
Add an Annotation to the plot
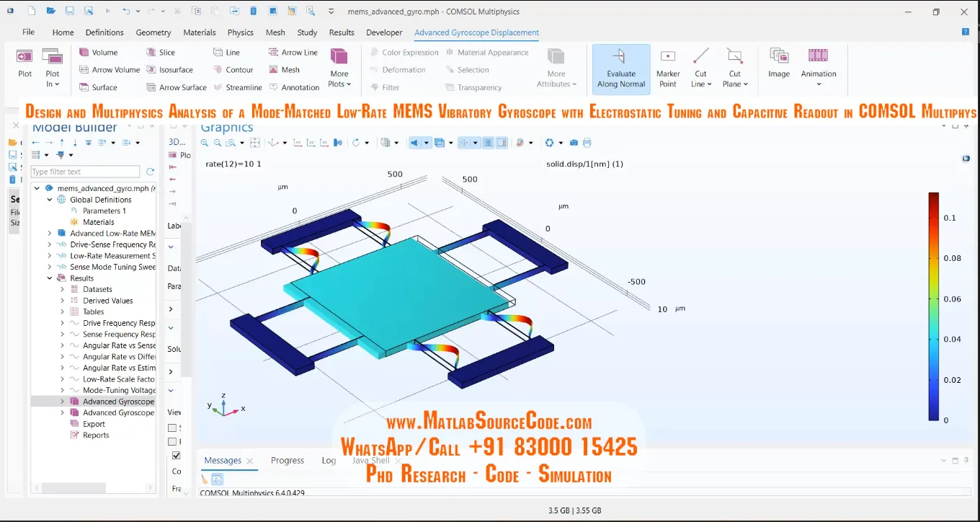[294, 87]
